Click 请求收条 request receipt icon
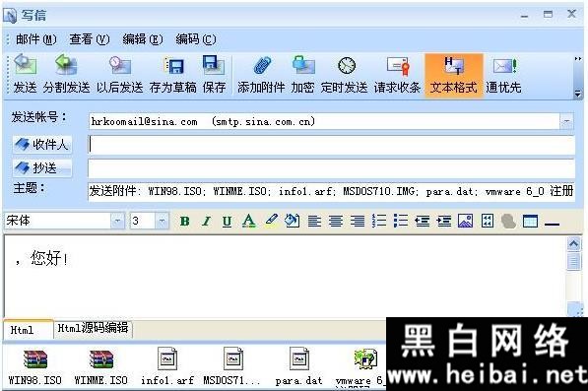 click(397, 74)
